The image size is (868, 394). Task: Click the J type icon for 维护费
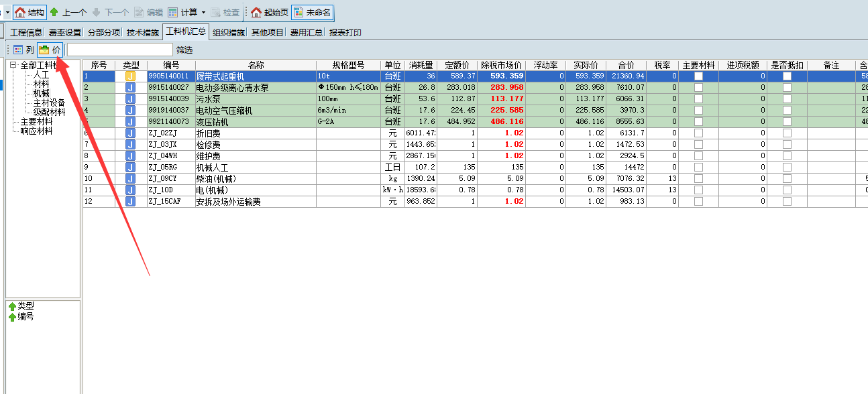click(131, 156)
